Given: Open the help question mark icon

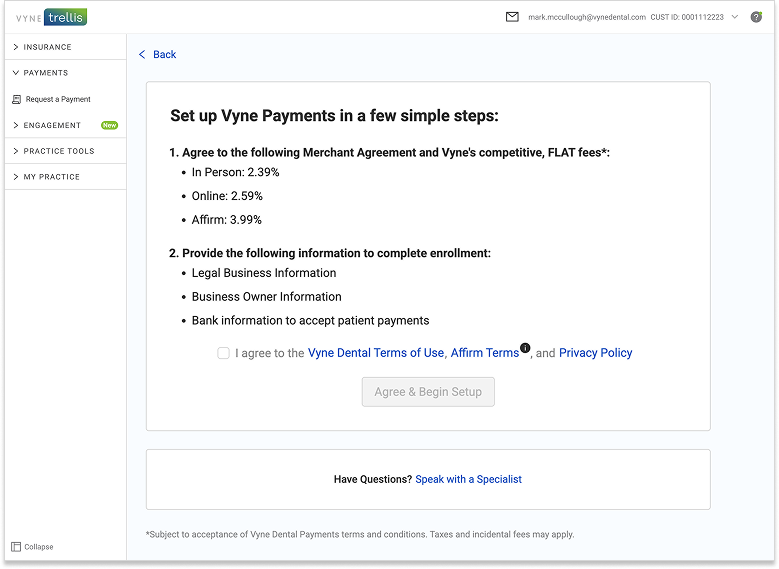Looking at the screenshot, I should point(756,17).
